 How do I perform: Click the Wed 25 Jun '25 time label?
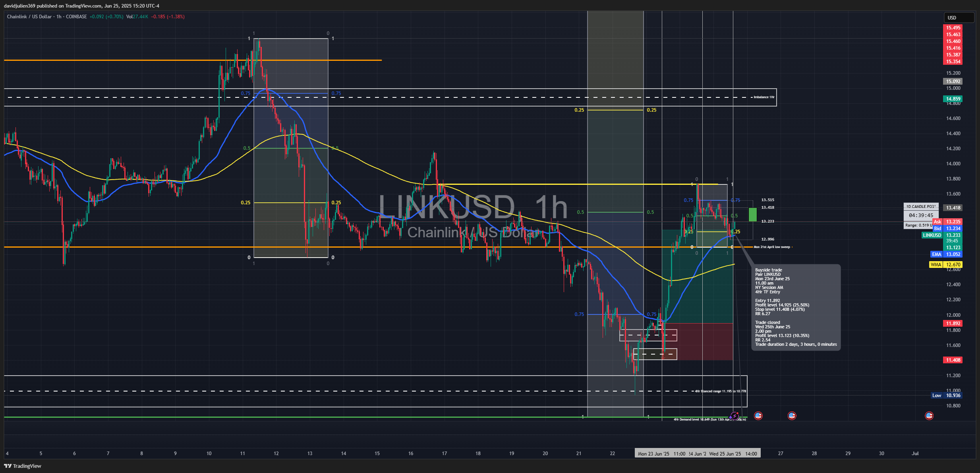725,454
